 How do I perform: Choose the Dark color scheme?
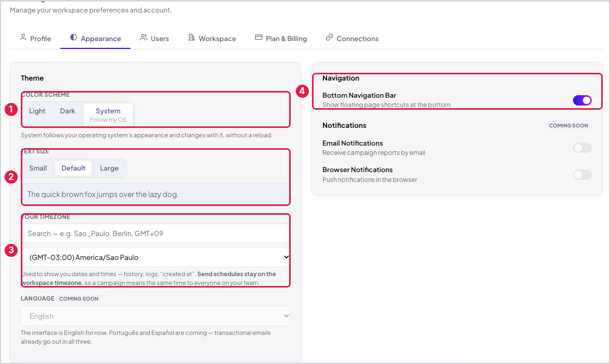[67, 111]
